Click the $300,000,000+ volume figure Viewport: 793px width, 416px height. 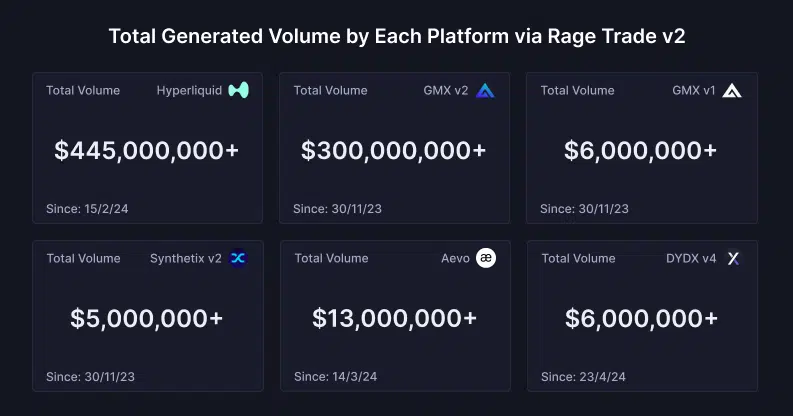pos(394,151)
